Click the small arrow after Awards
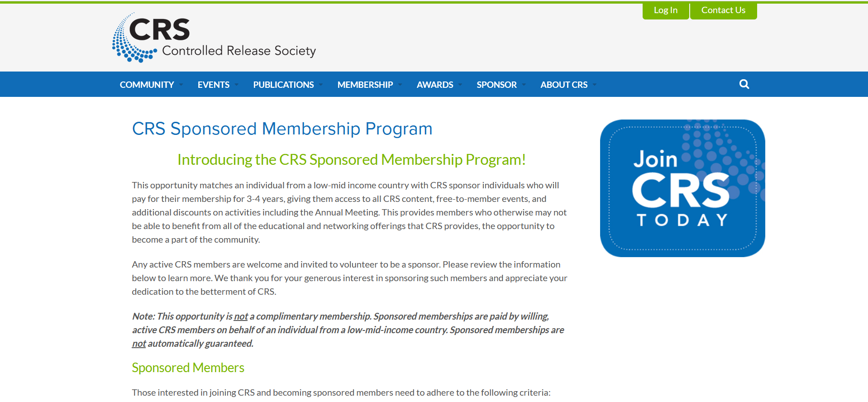This screenshot has width=868, height=402. tap(460, 85)
